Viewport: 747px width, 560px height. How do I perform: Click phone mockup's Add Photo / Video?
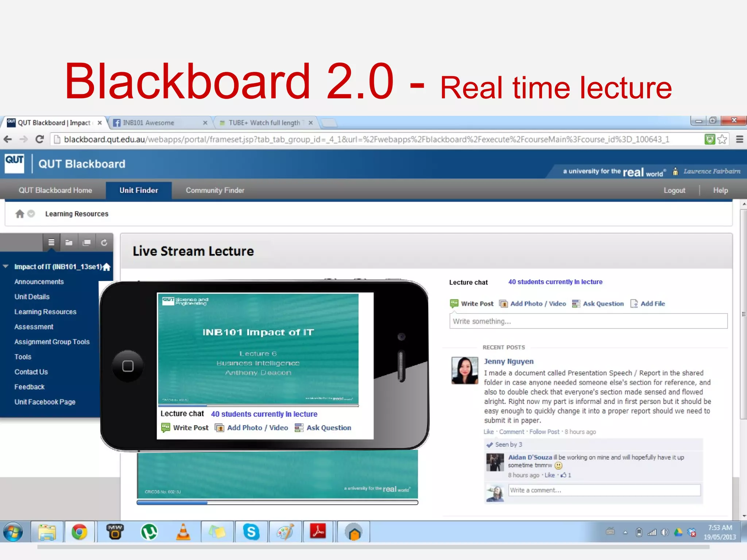click(251, 428)
